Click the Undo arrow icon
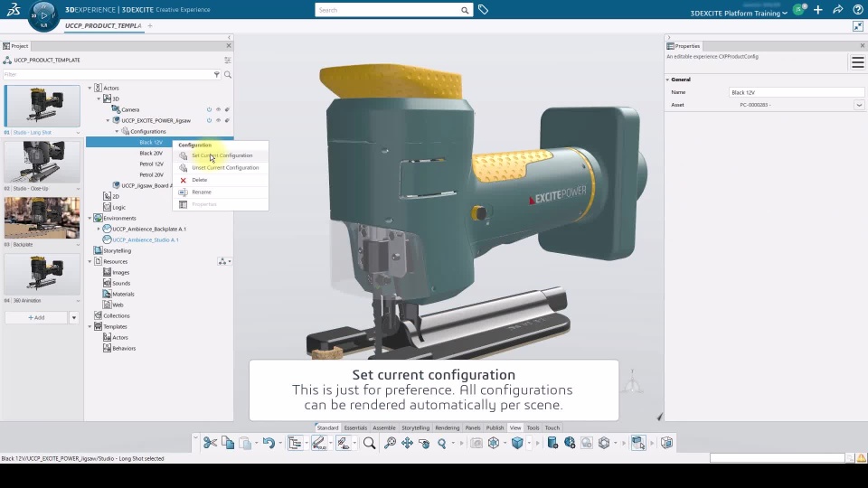 tap(269, 443)
